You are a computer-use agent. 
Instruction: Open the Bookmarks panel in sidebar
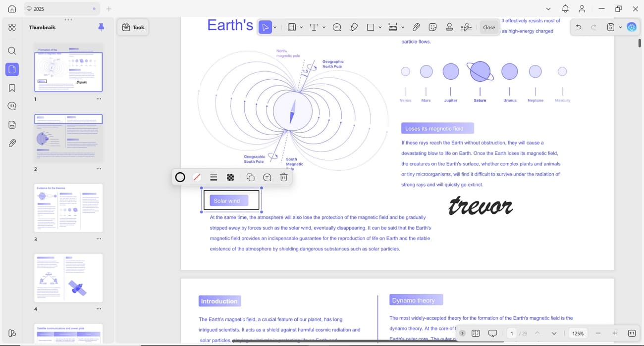pos(12,88)
